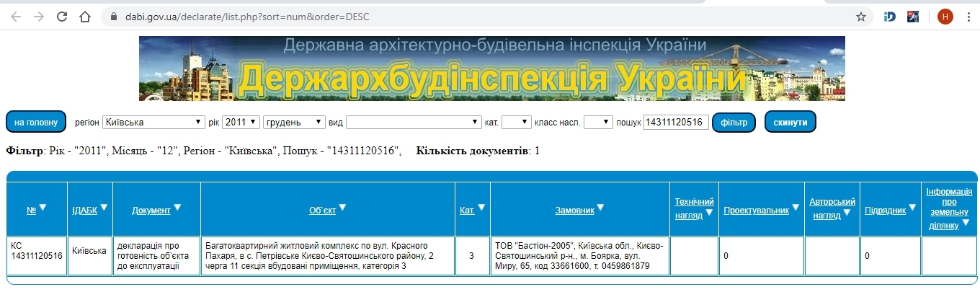Click the Проектувальник header link

click(756, 211)
